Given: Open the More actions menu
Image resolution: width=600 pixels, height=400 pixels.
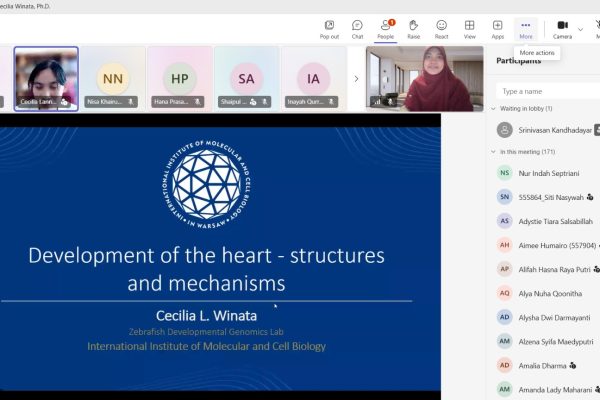Looking at the screenshot, I should pos(526,29).
